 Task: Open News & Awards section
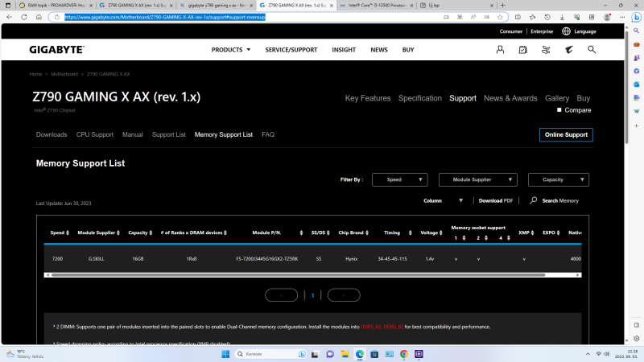(x=510, y=98)
